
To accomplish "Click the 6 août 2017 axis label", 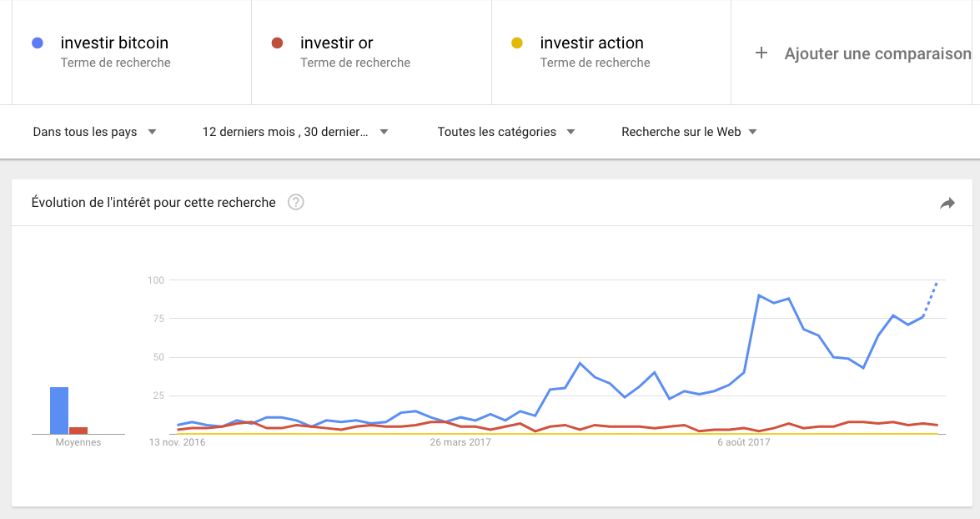I will [744, 442].
